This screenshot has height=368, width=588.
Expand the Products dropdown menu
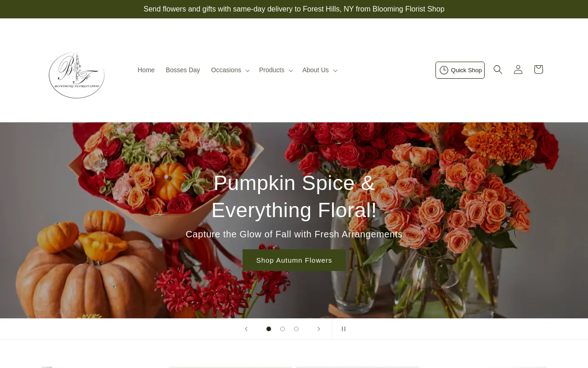click(x=276, y=70)
